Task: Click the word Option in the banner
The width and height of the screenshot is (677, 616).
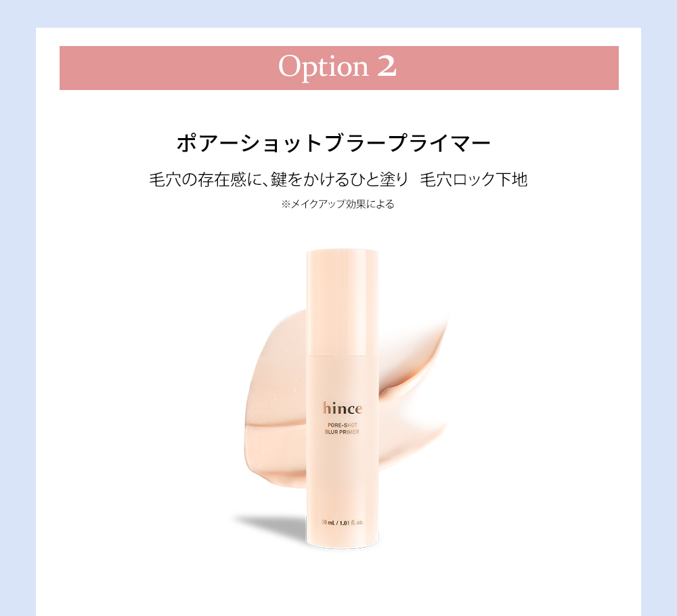Action: click(x=323, y=67)
